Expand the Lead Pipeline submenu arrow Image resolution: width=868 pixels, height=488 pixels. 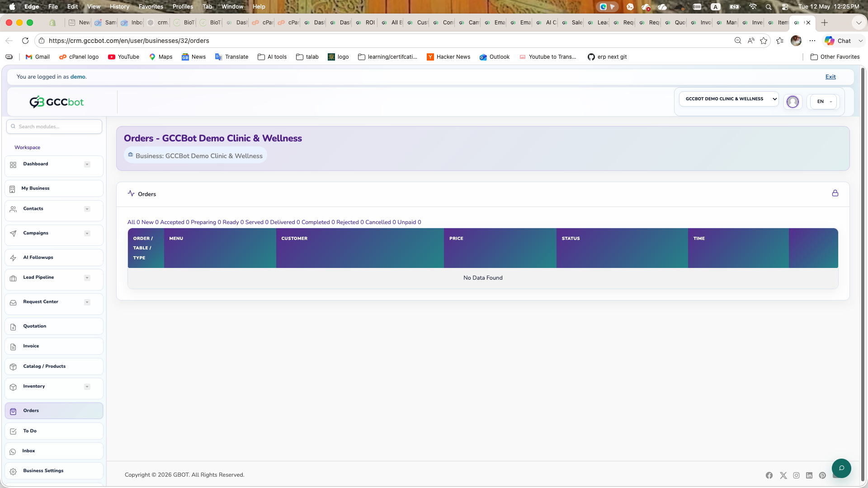[87, 278]
